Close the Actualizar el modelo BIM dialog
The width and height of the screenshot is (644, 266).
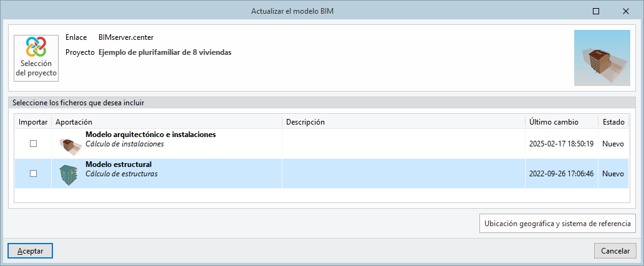pyautogui.click(x=626, y=11)
